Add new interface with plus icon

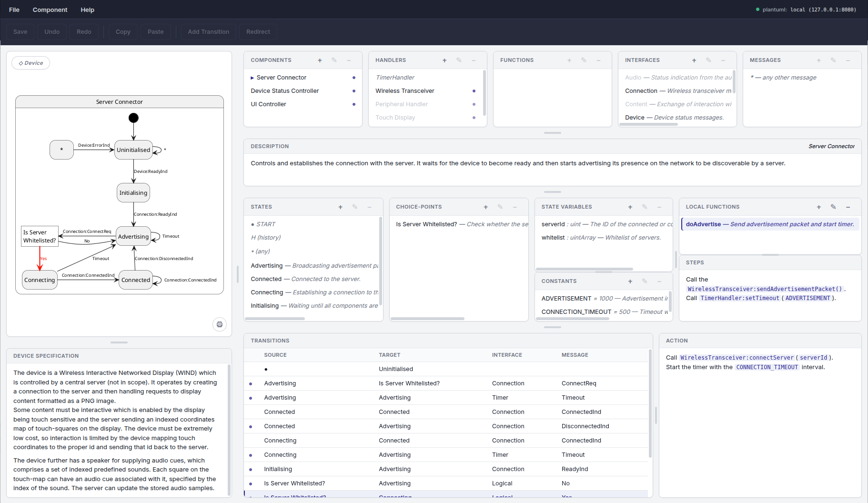tap(694, 60)
